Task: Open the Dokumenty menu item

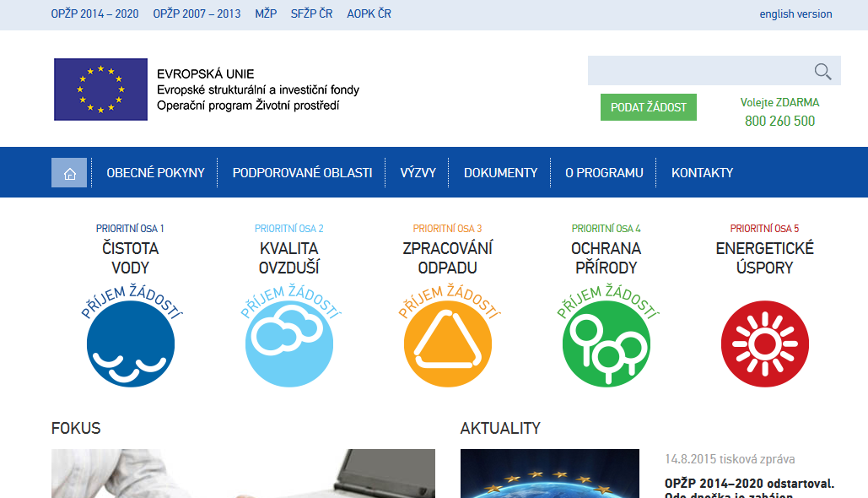Action: click(x=500, y=173)
